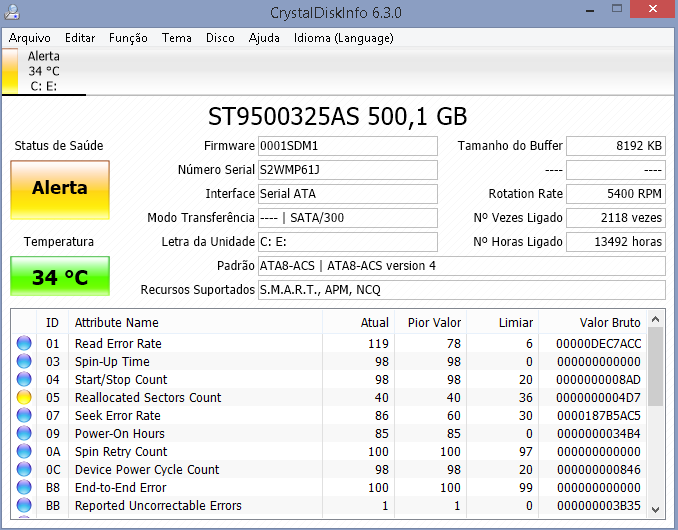This screenshot has height=530, width=678.
Task: Click the Firmware field 0001SDM1
Action: [348, 146]
